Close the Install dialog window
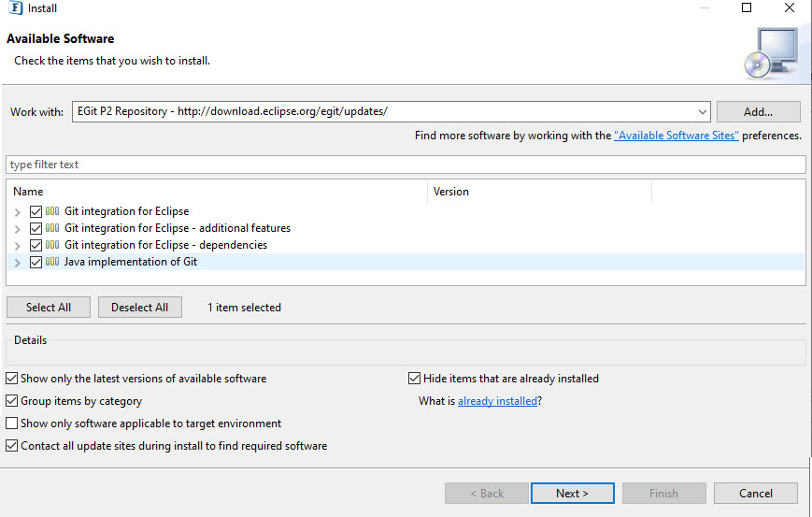 pyautogui.click(x=790, y=7)
